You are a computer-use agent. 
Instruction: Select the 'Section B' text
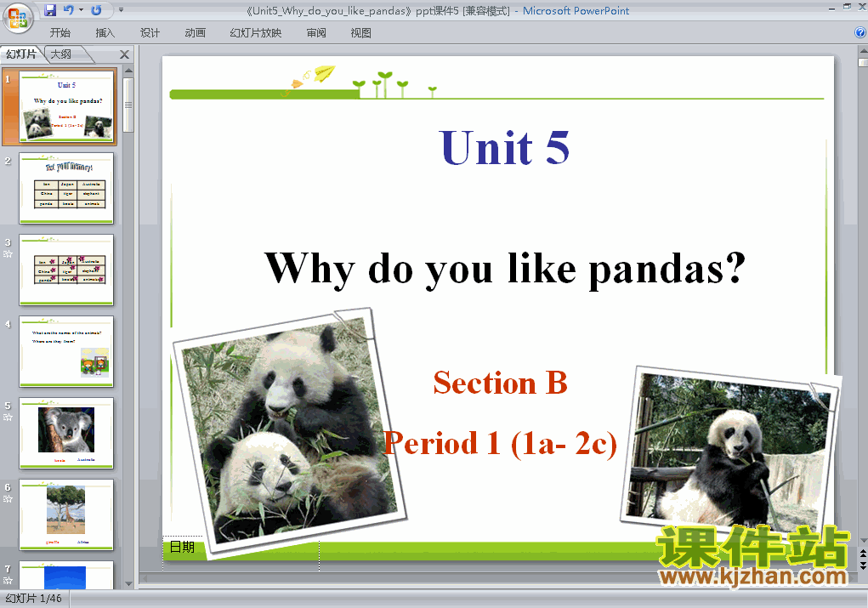point(501,383)
